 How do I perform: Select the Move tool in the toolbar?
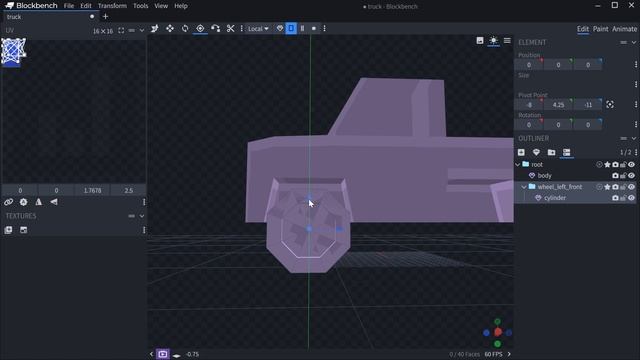coord(170,29)
